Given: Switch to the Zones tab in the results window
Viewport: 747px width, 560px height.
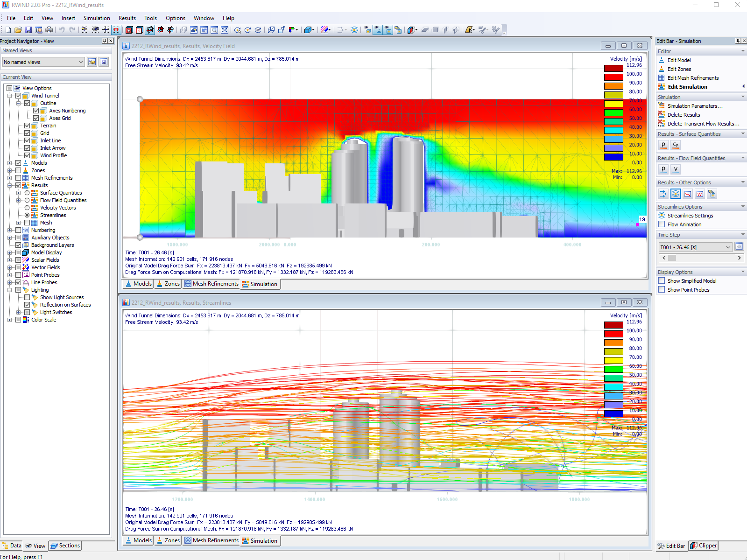Looking at the screenshot, I should 167,284.
